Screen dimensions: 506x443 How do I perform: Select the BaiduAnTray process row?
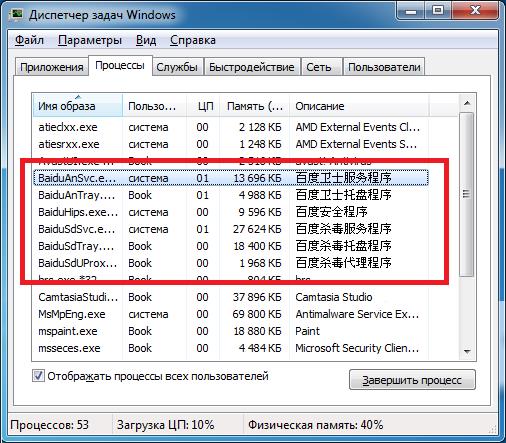230,195
